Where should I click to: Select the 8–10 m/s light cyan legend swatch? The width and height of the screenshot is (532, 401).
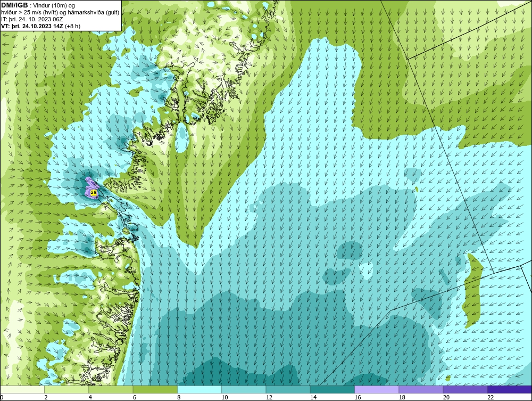[x=199, y=389]
